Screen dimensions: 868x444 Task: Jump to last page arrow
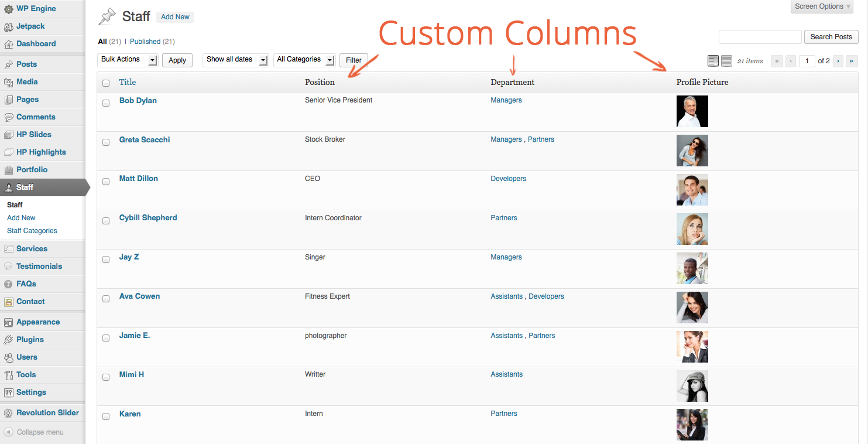tap(852, 61)
